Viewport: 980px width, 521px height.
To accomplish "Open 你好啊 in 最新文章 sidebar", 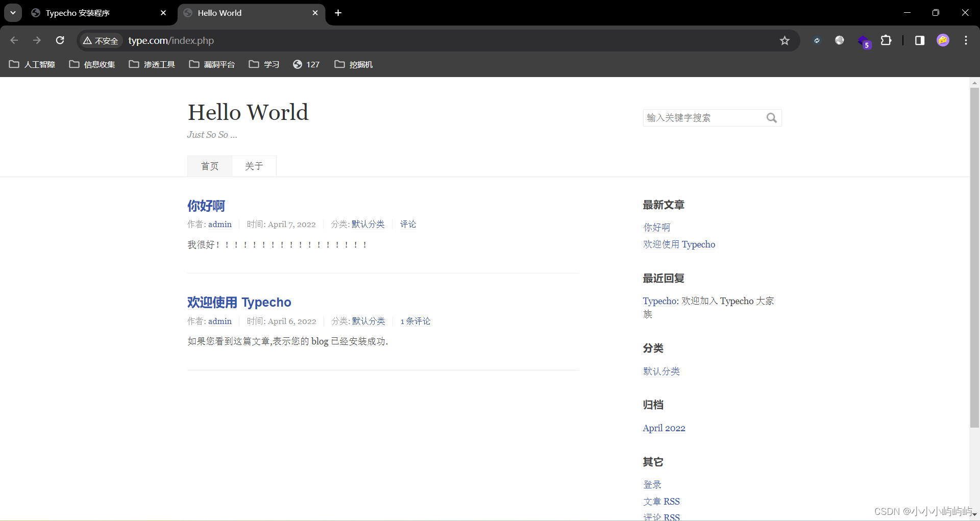I will click(657, 228).
